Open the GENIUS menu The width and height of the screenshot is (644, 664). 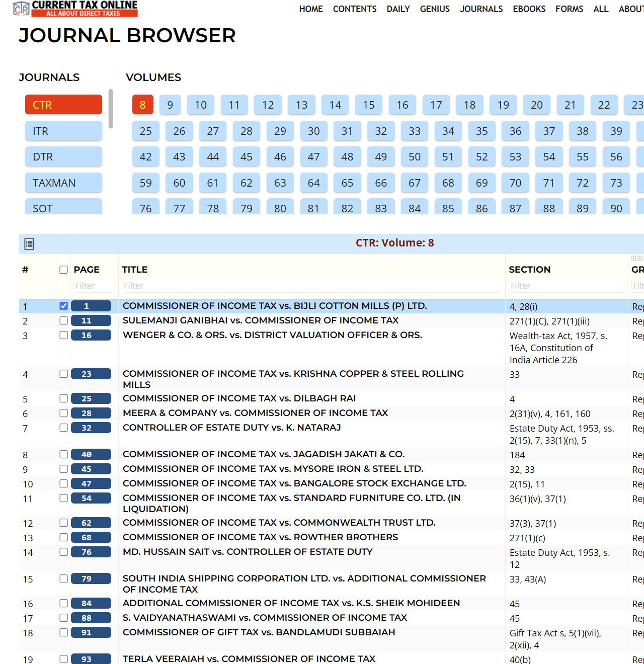click(x=435, y=9)
